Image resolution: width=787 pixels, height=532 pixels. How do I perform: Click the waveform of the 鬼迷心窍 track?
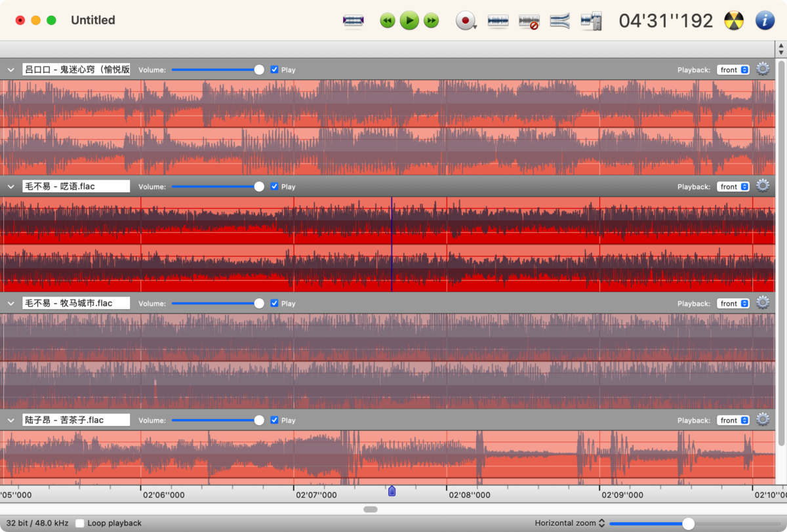(388, 128)
